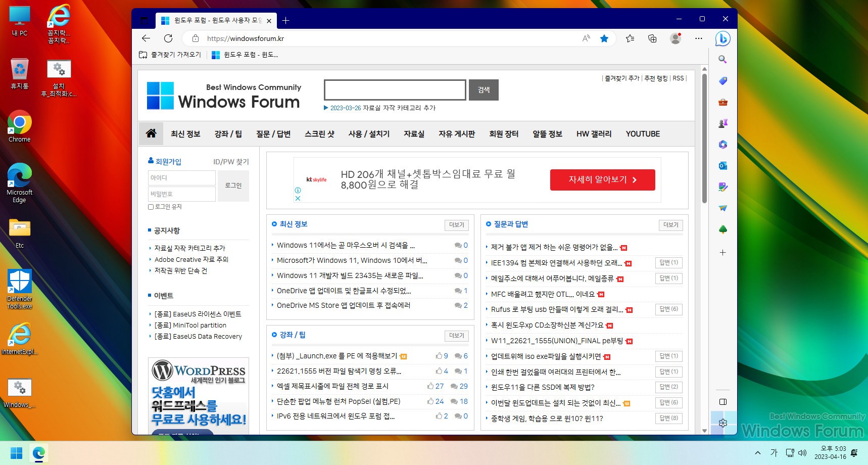
Task: Open the Bing chat sidebar button
Action: pos(723,38)
